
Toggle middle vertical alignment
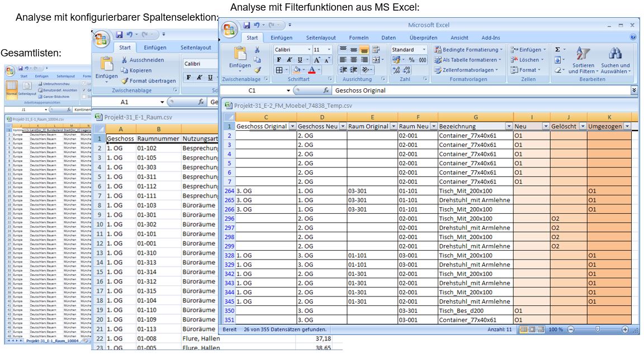354,50
